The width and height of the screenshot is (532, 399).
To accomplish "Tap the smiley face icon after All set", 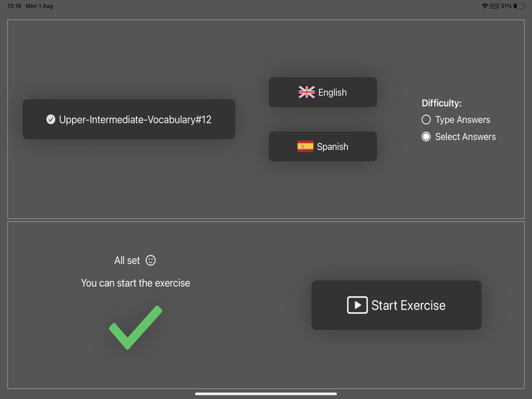I will click(151, 260).
